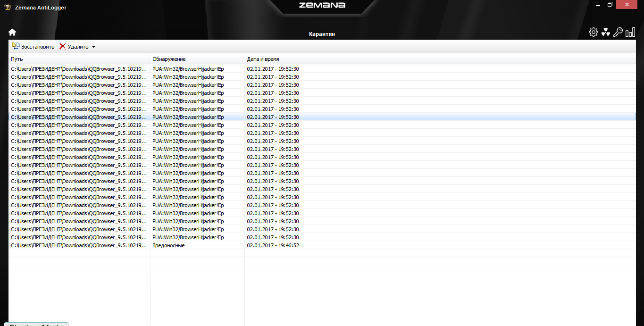Image resolution: width=644 pixels, height=326 pixels.
Task: Go to the Home screen icon
Action: pyautogui.click(x=12, y=32)
